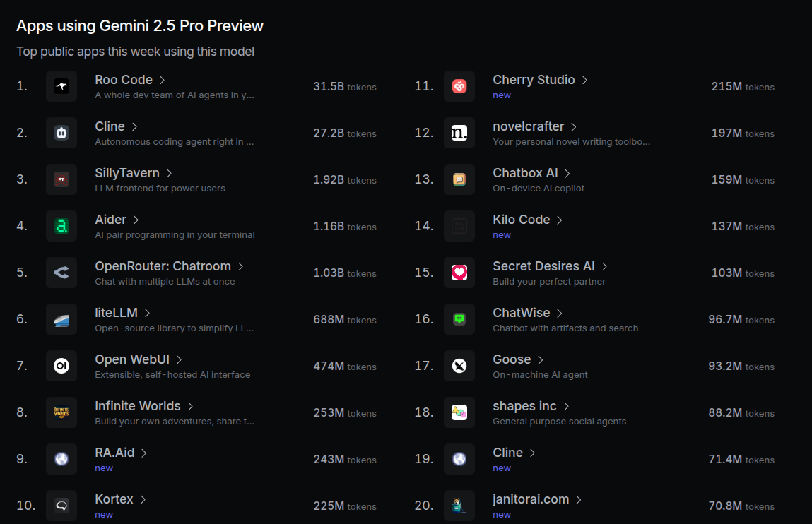Viewport: 812px width, 524px height.
Task: Click the chevron beside Chatbox AI
Action: (567, 173)
